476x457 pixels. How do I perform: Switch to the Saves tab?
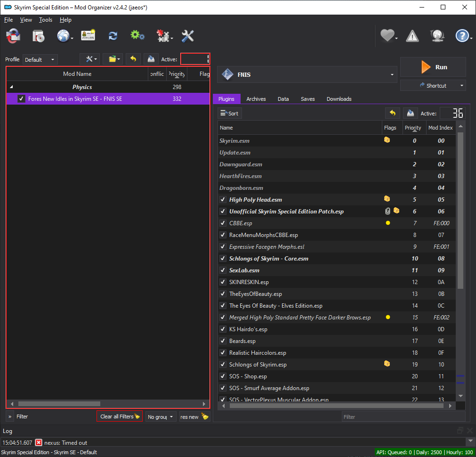pos(307,99)
